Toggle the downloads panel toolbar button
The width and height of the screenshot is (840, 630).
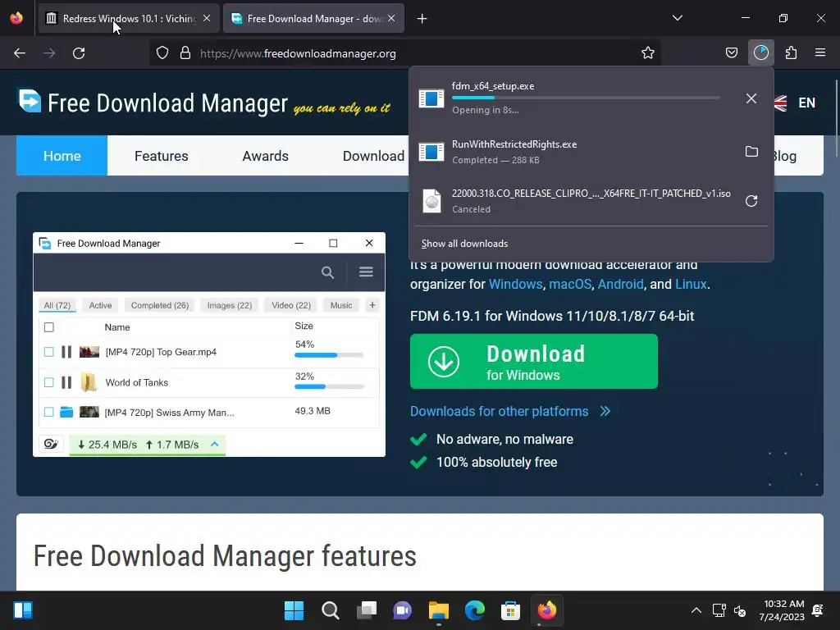tap(760, 53)
